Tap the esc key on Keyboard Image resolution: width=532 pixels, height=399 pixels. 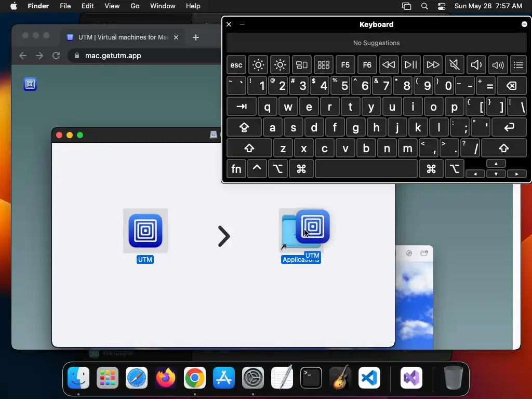point(236,65)
